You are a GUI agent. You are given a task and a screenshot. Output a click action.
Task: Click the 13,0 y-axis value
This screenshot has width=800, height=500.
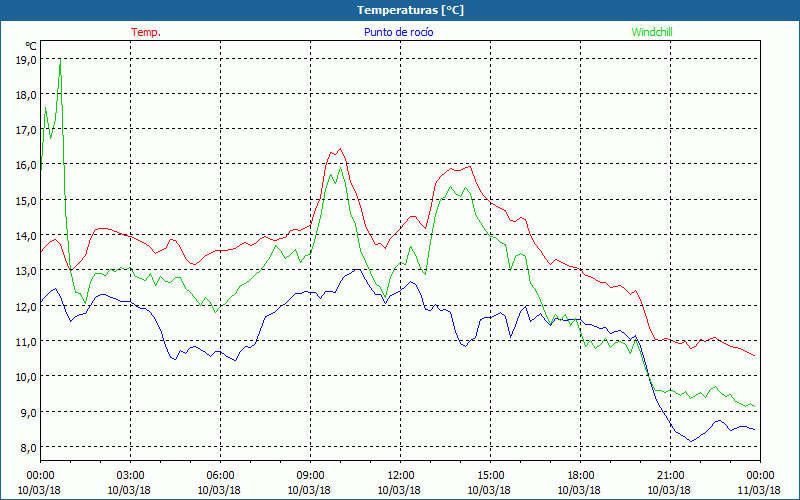pyautogui.click(x=26, y=271)
